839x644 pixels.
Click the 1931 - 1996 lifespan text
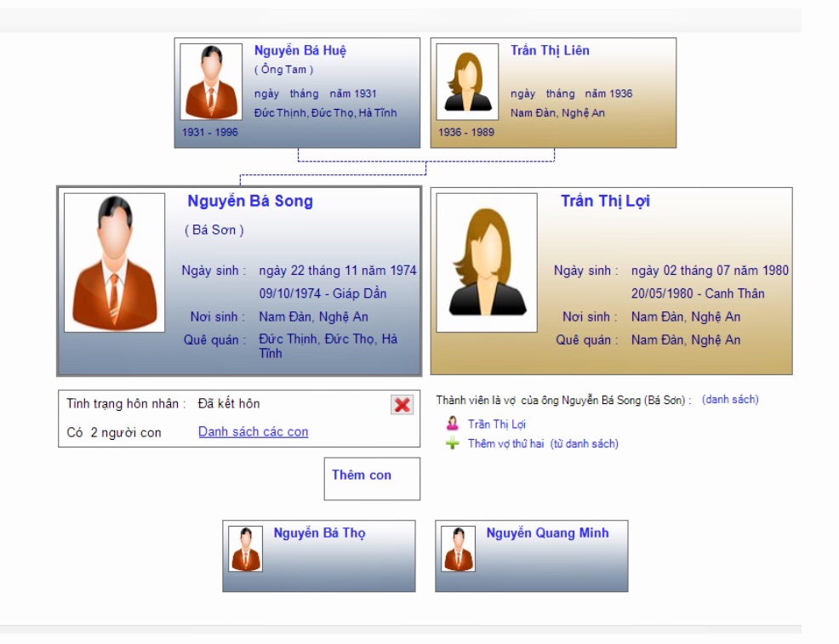coord(209,132)
